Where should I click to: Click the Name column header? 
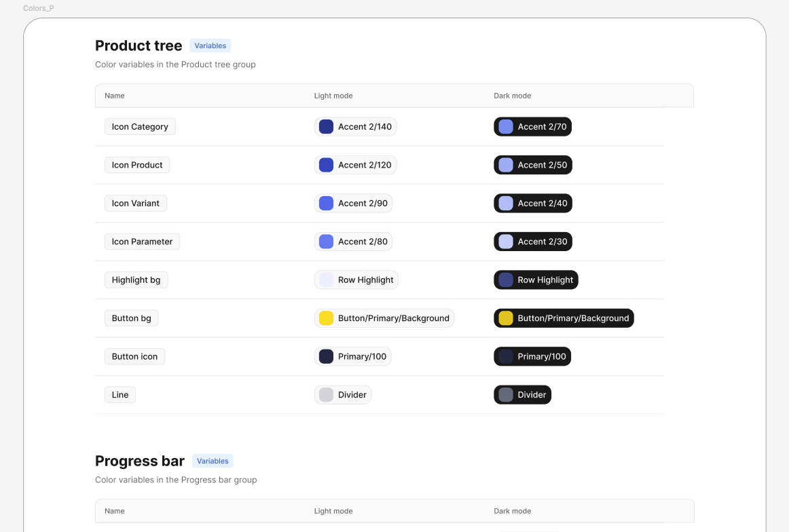click(x=114, y=96)
